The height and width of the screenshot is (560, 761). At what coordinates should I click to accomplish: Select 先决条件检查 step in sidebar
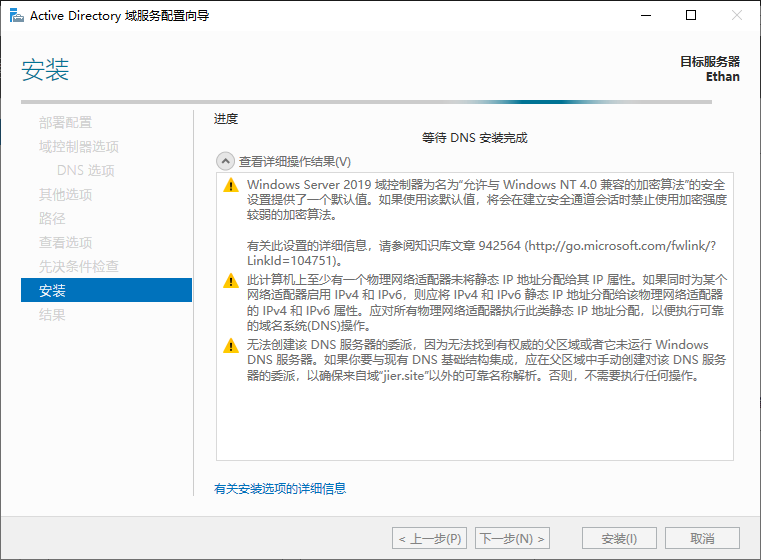pyautogui.click(x=79, y=266)
